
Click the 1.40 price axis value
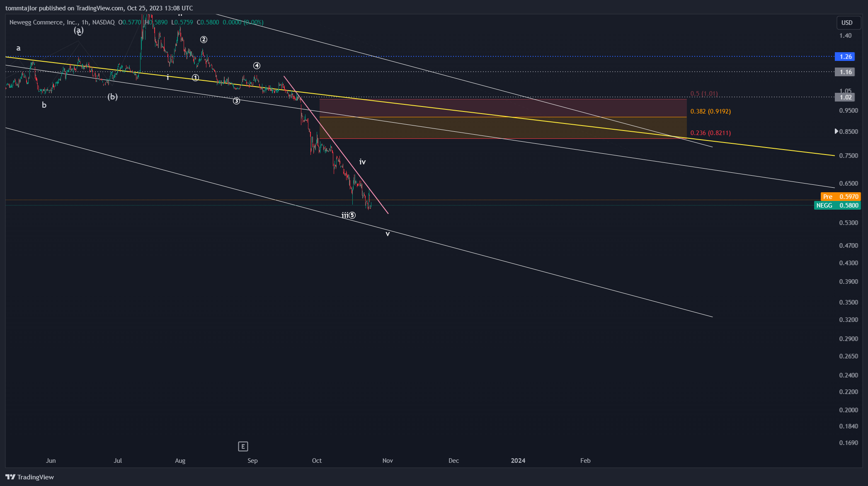[x=846, y=36]
